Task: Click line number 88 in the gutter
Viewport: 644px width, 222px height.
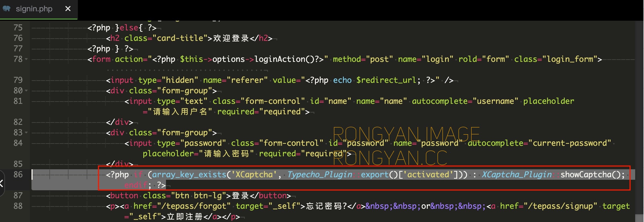Action: pyautogui.click(x=18, y=206)
